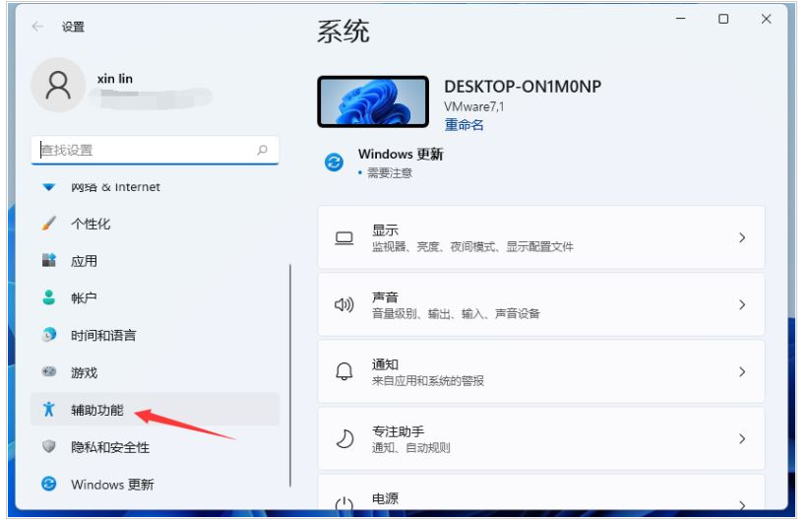Select 隐私和安全性 in the sidebar
This screenshot has height=524, width=812.
tap(110, 447)
